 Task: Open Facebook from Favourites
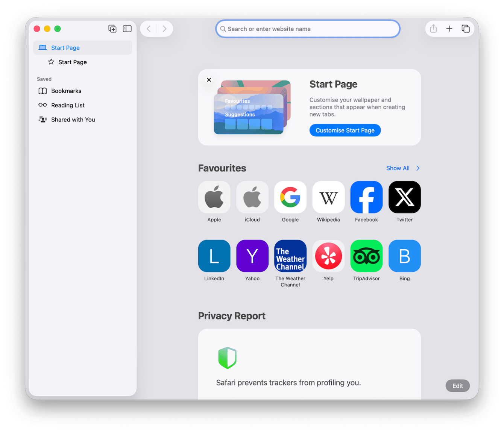[366, 197]
